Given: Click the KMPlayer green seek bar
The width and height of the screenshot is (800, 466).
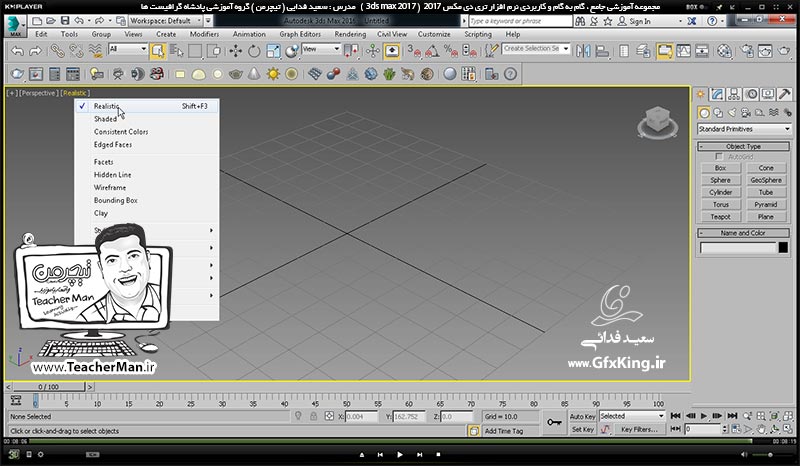Looking at the screenshot, I should [x=390, y=440].
